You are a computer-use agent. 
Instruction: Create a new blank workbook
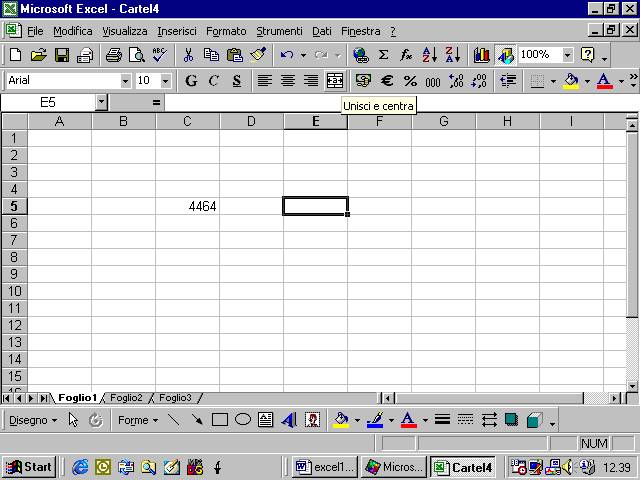[x=16, y=55]
